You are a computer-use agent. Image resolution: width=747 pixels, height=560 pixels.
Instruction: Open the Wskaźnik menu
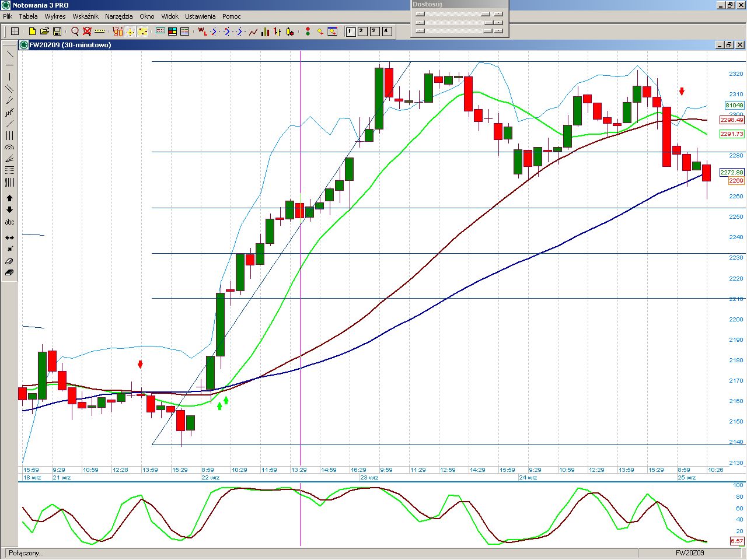(85, 16)
